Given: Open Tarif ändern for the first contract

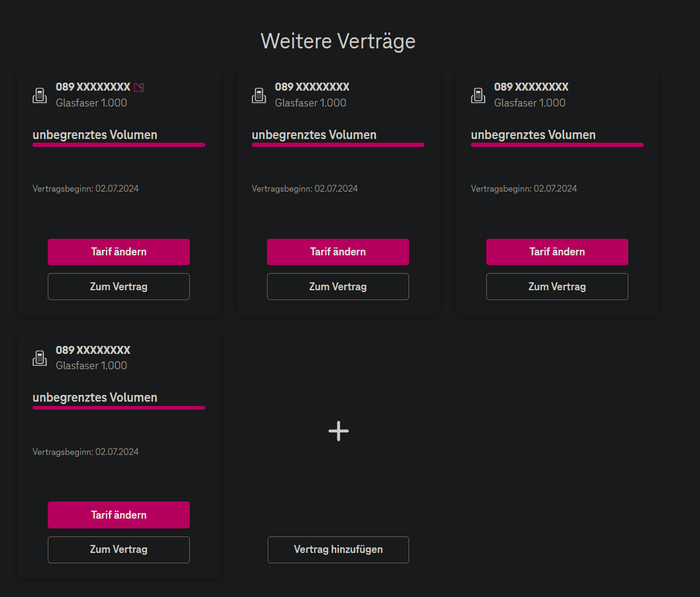Looking at the screenshot, I should coord(118,252).
